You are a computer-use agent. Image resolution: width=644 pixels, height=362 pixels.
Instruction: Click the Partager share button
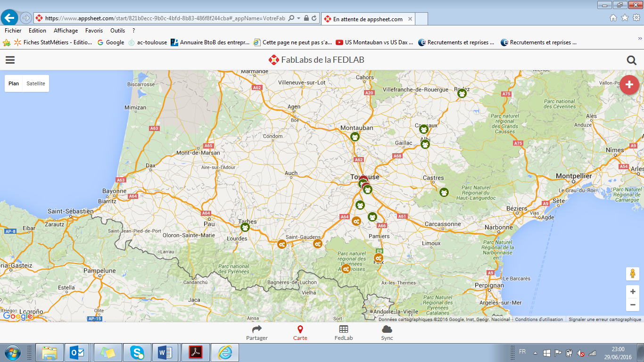(x=257, y=333)
